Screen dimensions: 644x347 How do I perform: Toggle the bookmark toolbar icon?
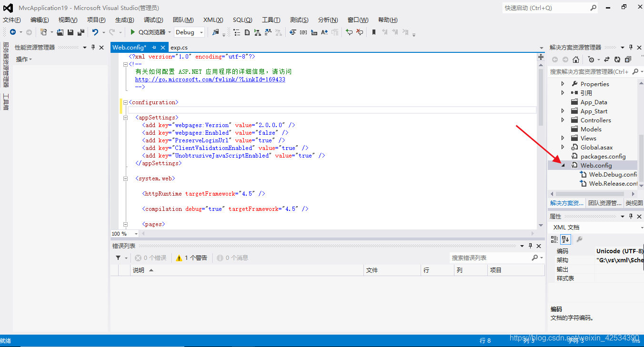374,32
